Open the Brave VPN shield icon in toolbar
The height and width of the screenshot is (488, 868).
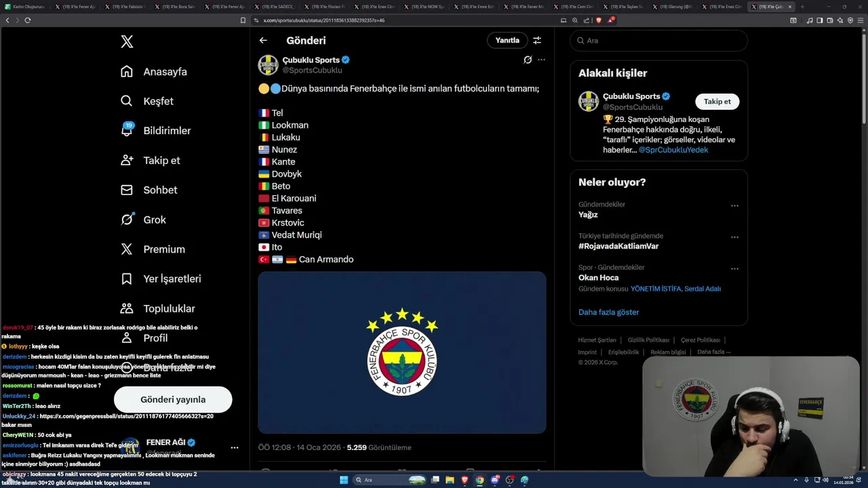850,20
